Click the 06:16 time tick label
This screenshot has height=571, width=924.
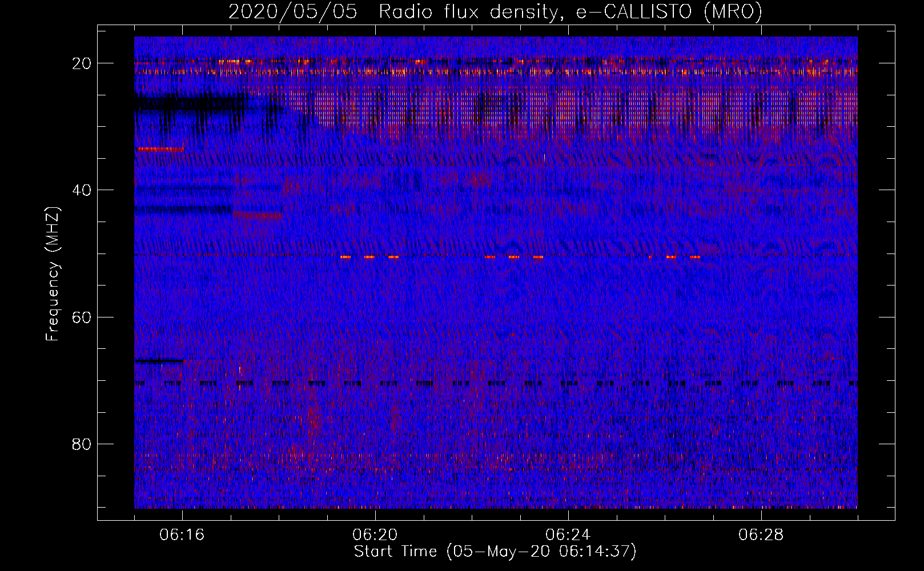click(182, 535)
